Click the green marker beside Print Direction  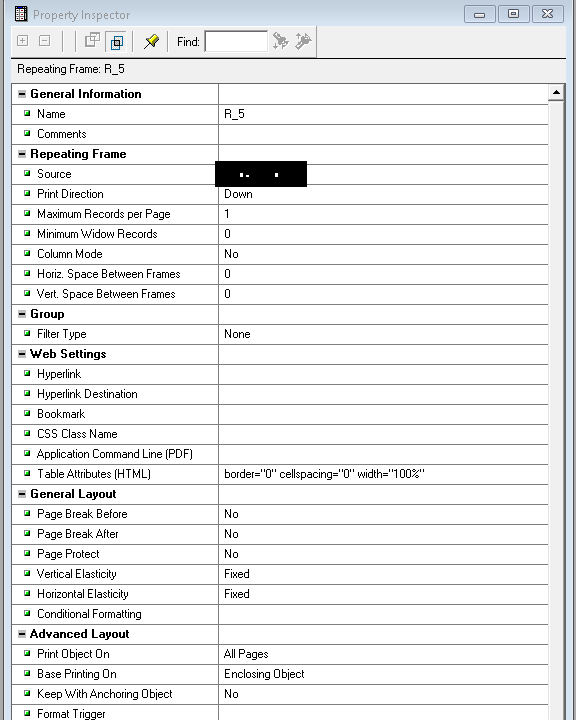click(x=27, y=193)
